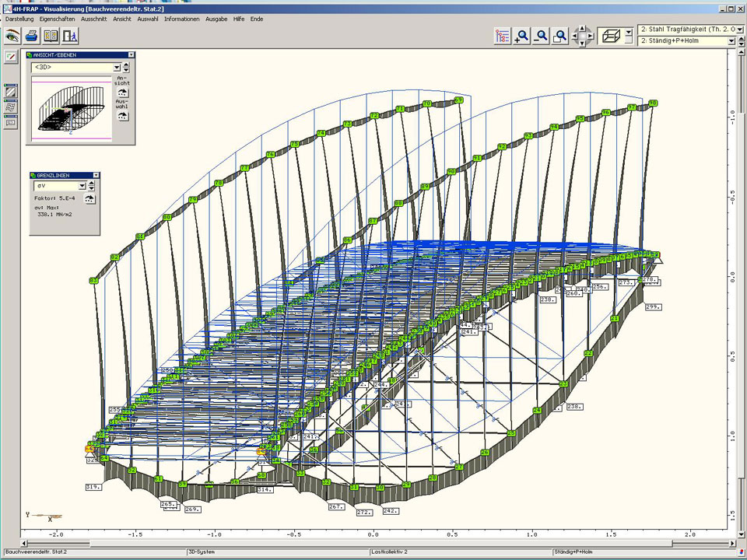The height and width of the screenshot is (560, 747).
Task: Open the Ständig+P+Holm load case dropdown
Action: [x=731, y=41]
